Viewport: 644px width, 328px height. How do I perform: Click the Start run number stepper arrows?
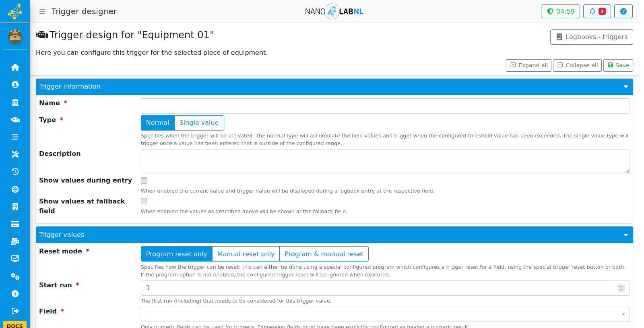point(621,288)
